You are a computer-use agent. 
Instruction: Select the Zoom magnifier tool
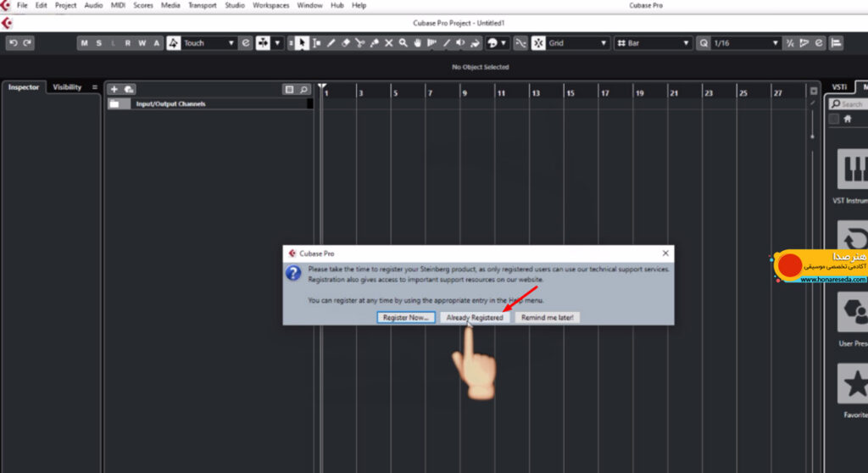(x=403, y=43)
